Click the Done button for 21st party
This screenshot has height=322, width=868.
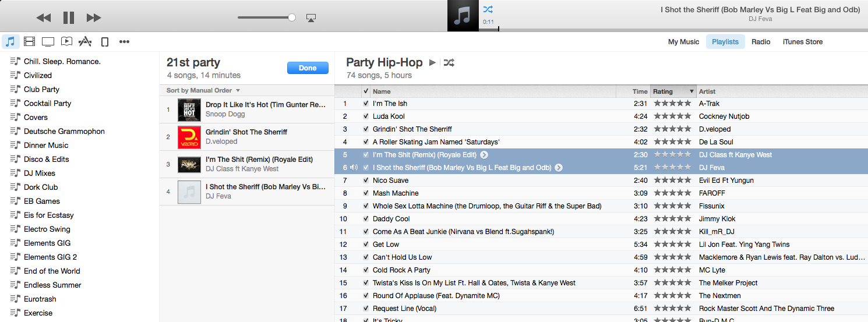pyautogui.click(x=308, y=68)
